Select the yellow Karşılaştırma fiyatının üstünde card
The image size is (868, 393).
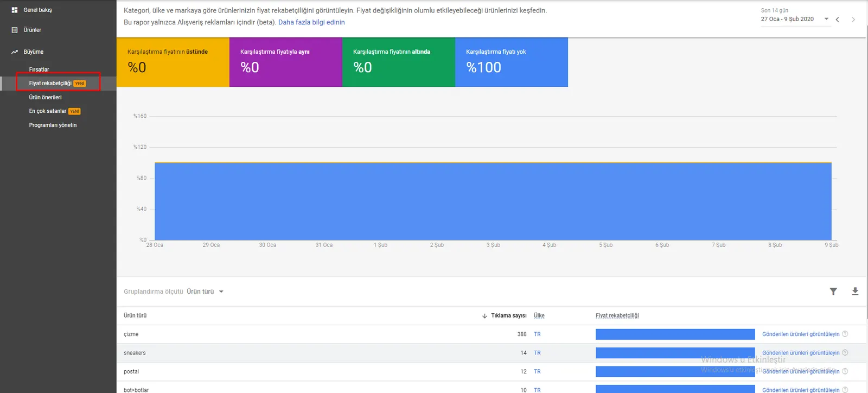click(173, 62)
